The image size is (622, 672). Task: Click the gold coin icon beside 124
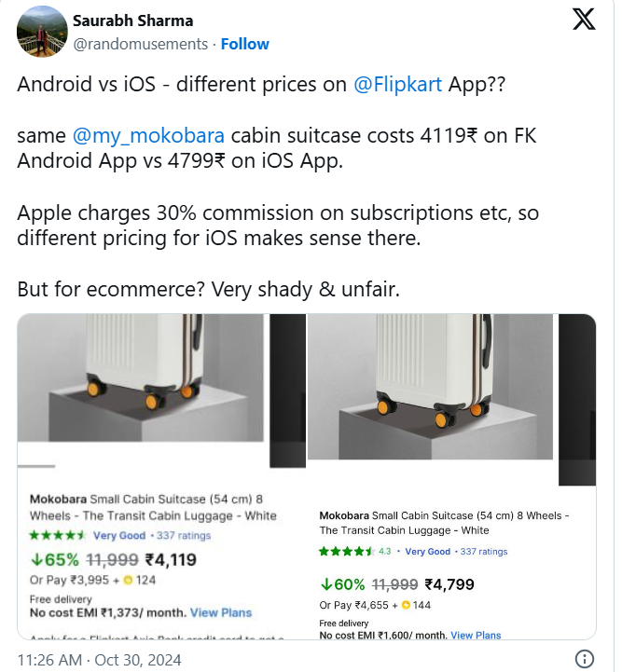tap(128, 581)
